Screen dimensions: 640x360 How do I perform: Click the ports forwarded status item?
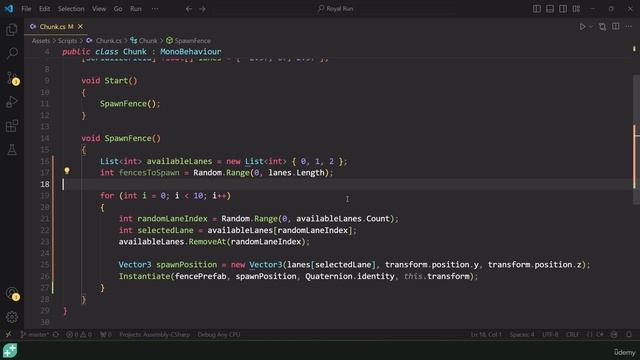pos(106,335)
